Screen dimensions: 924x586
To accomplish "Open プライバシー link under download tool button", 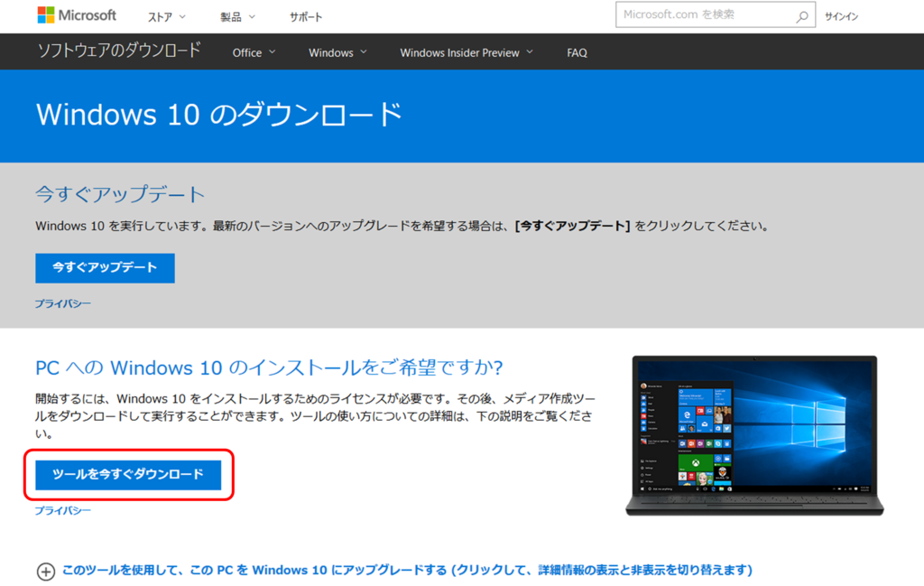I will pos(63,510).
